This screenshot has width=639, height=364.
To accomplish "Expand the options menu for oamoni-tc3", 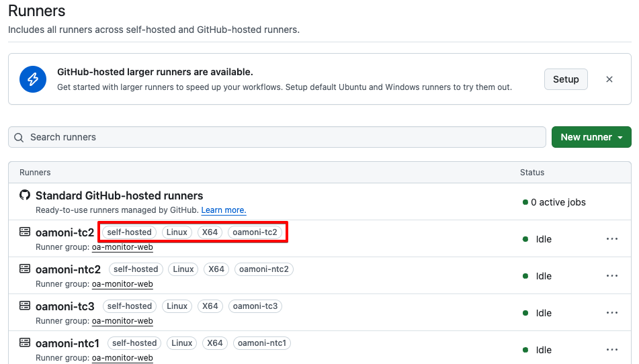I will coord(611,313).
